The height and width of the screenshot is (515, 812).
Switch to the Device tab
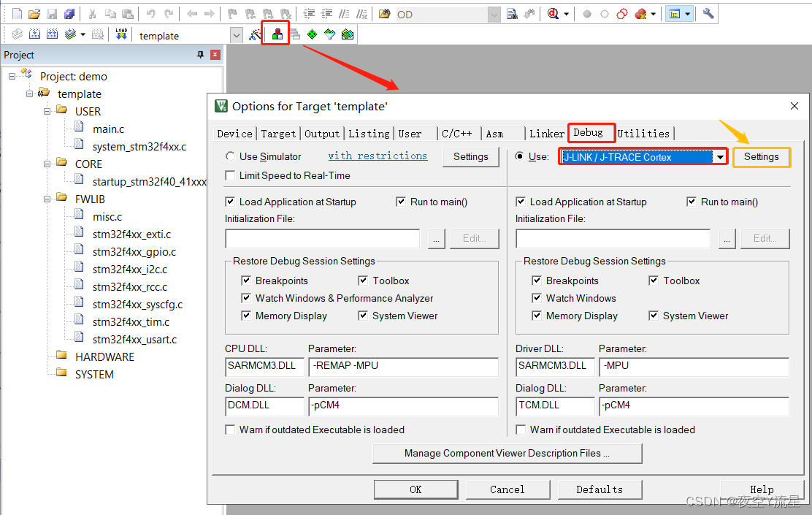[234, 134]
